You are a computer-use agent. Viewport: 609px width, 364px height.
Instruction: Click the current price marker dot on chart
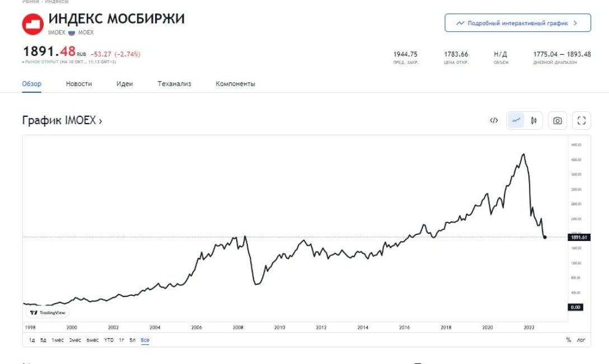[545, 238]
